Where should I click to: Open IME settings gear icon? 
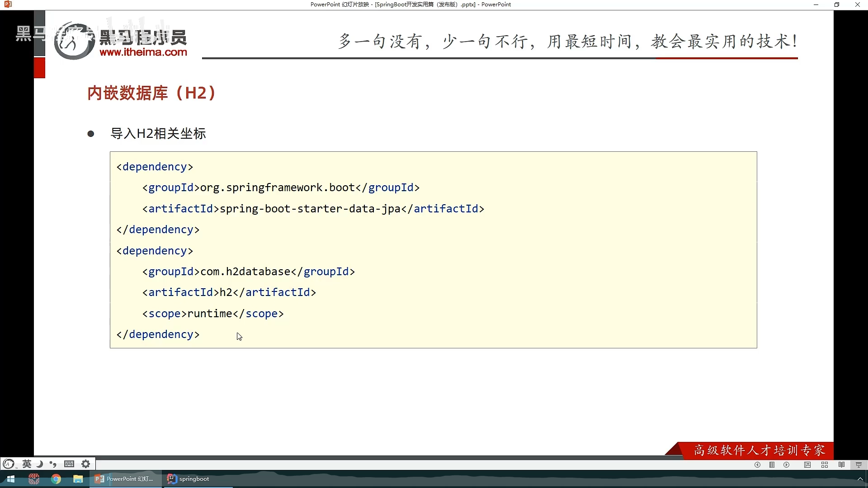coord(85,464)
